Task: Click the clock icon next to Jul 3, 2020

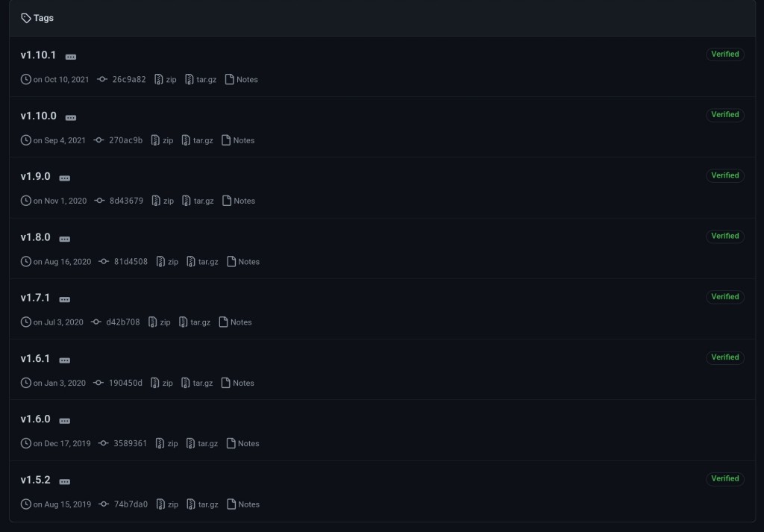Action: [x=26, y=322]
